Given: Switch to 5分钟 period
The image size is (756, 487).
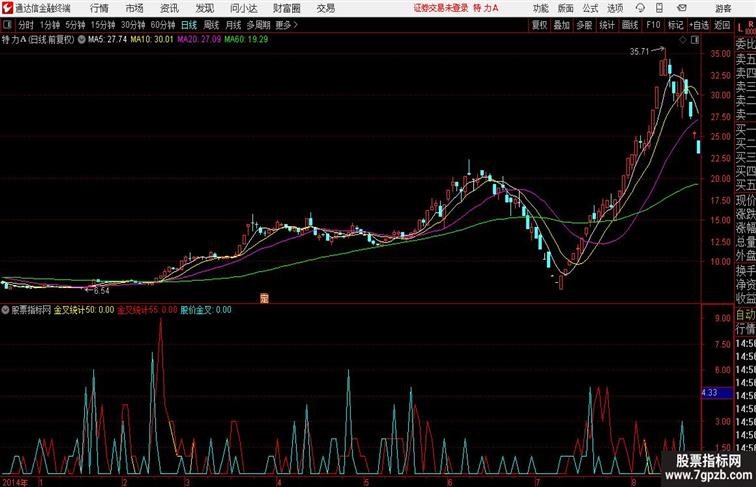Looking at the screenshot, I should click(x=75, y=25).
